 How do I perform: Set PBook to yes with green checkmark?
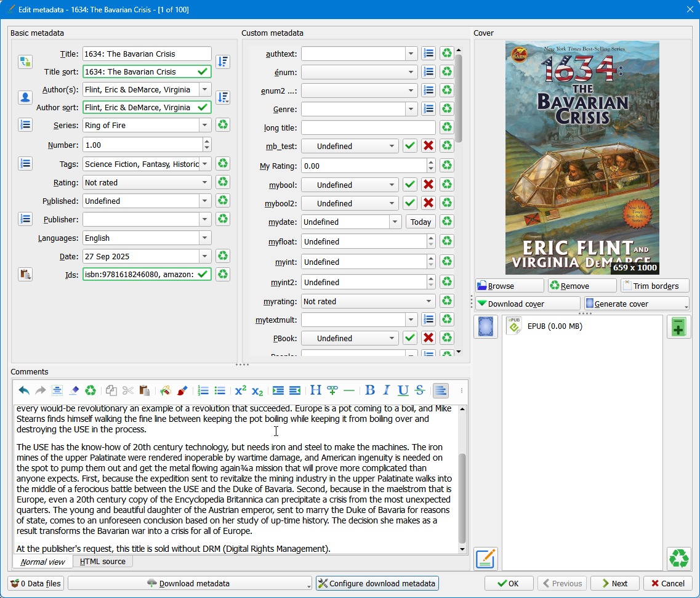[x=410, y=338]
